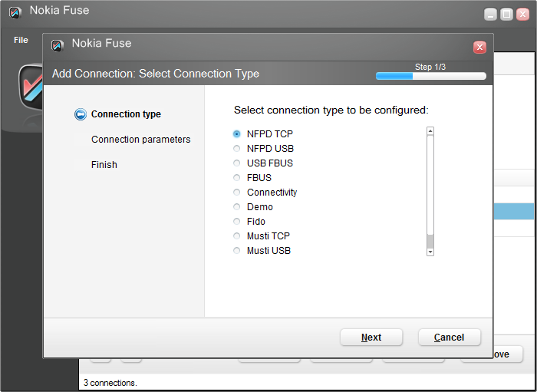Click the list scrollbar up arrow
537x392 pixels.
430,130
